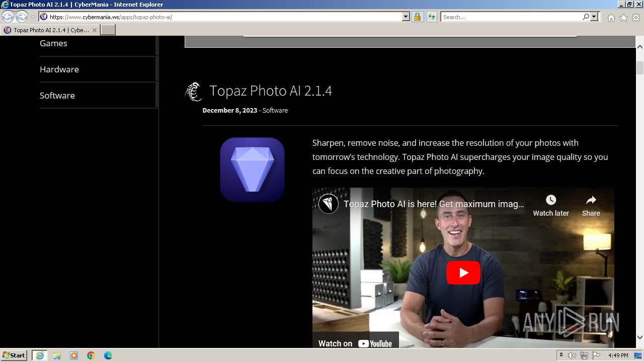
Task: Click the Watch later clock icon
Action: 551,200
